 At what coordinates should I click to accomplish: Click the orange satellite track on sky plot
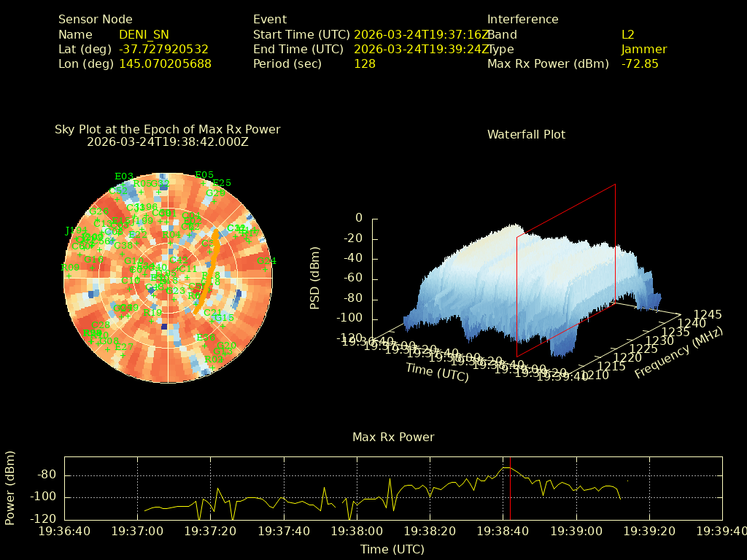[x=209, y=273]
